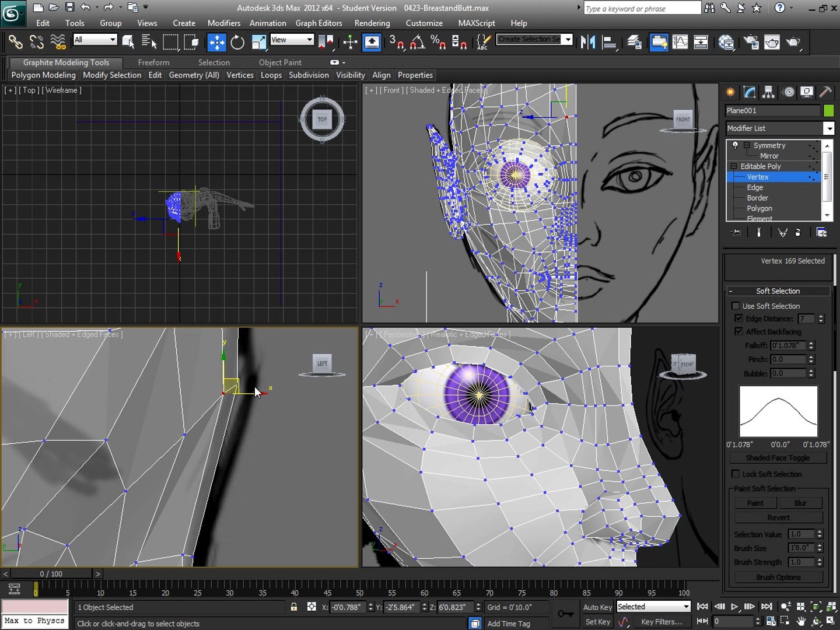This screenshot has width=840, height=630.
Task: Click the Shaded Face Toggle button
Action: [x=778, y=458]
